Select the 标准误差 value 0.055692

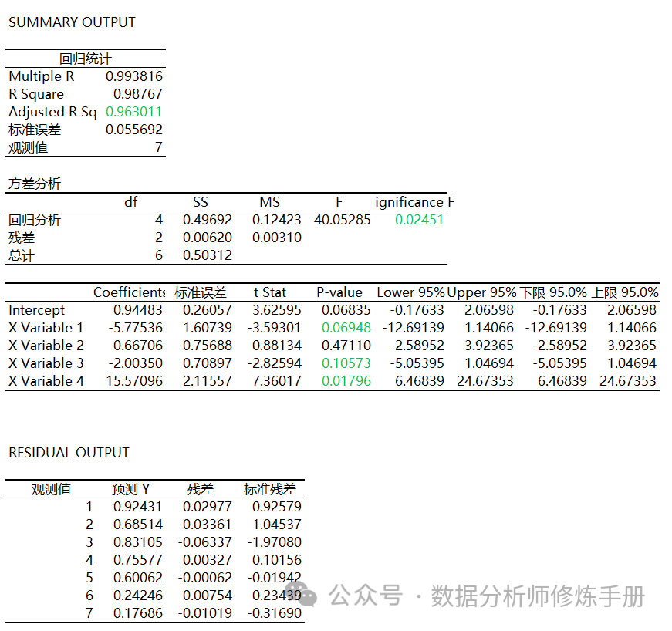pyautogui.click(x=134, y=130)
